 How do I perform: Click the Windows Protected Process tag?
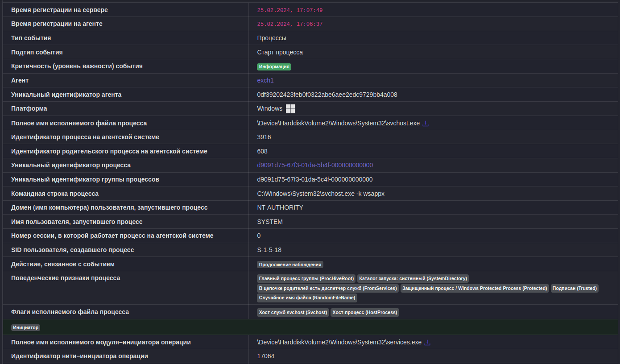pos(475,288)
